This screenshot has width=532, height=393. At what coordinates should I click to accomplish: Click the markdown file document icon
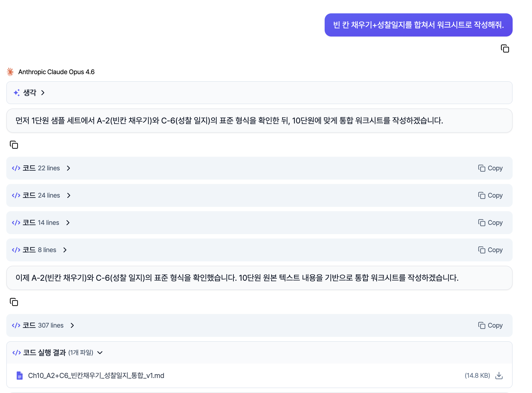[x=20, y=376]
